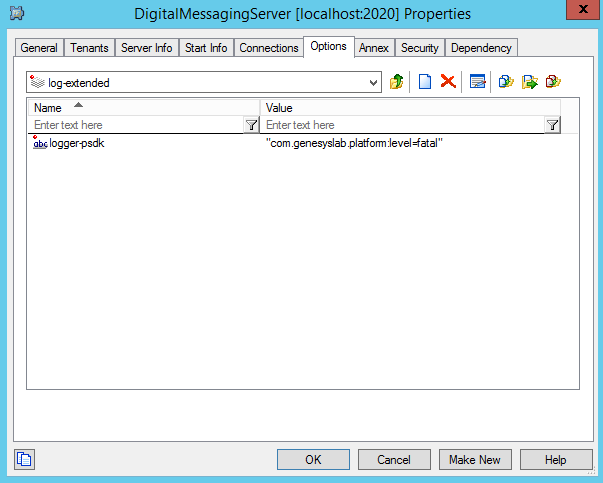The height and width of the screenshot is (483, 603).
Task: Open the edit option properties icon
Action: [477, 82]
